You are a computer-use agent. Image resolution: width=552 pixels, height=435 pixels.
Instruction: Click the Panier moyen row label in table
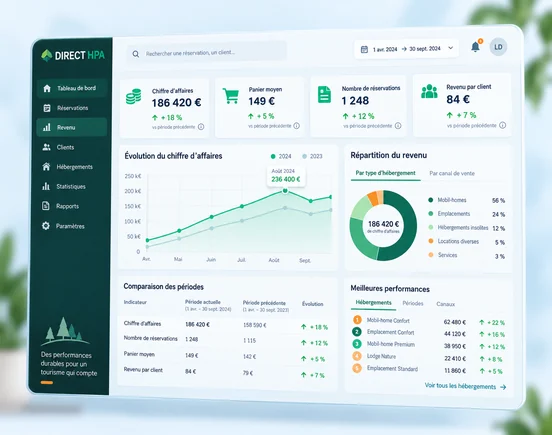tap(139, 354)
